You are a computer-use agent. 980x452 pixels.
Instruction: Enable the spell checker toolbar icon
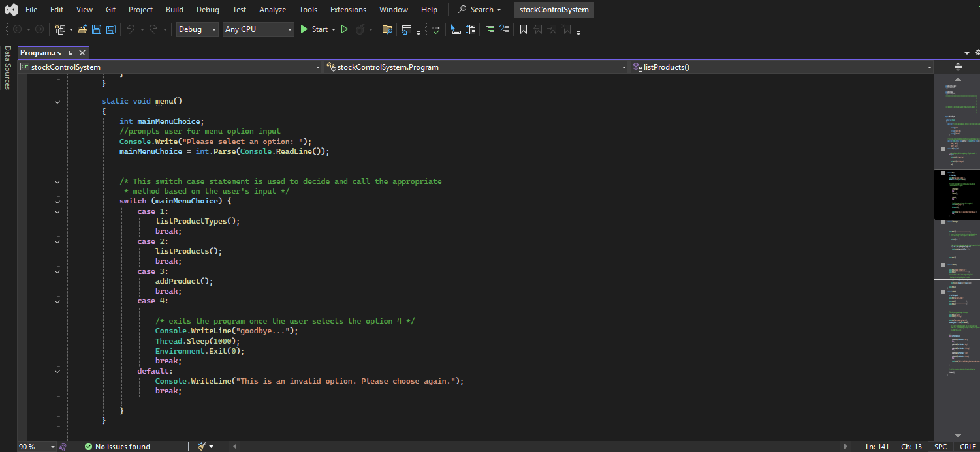435,29
